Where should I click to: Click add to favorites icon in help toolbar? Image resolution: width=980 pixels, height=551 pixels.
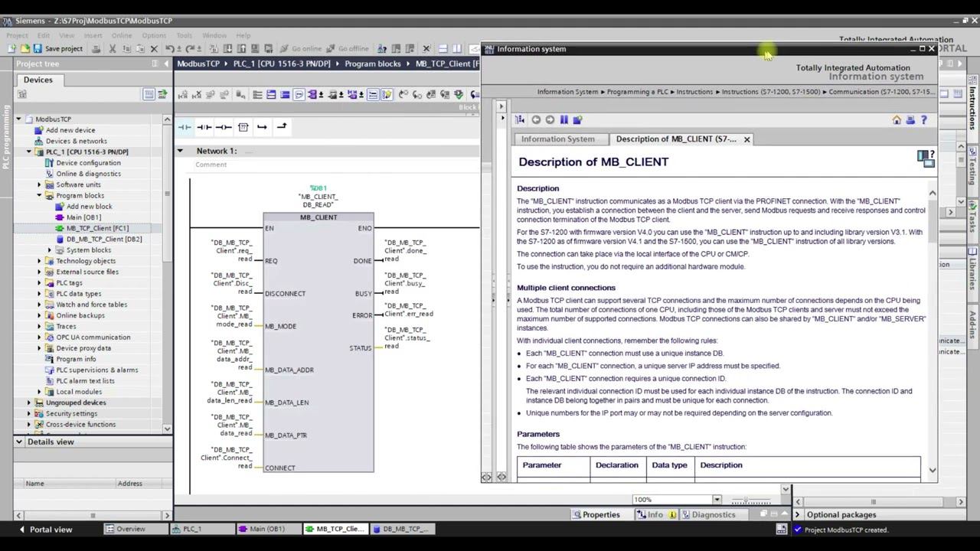[x=578, y=120]
